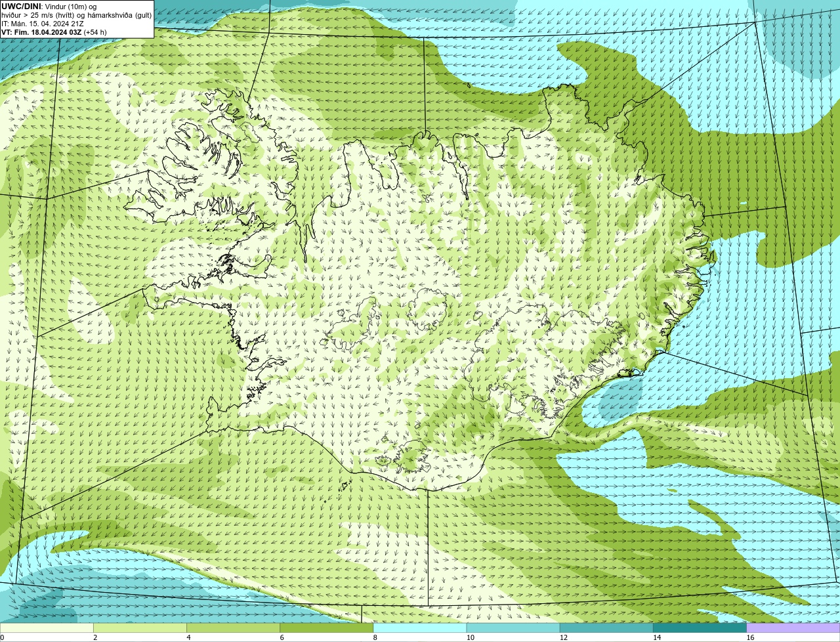Click the legend scale label '8'

[375, 637]
